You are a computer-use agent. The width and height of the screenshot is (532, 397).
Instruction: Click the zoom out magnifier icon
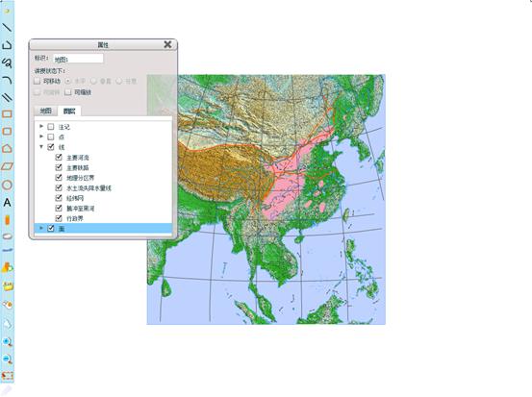click(x=7, y=359)
